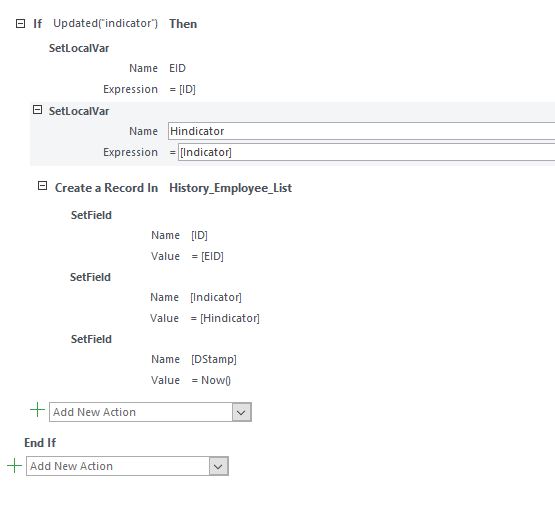The image size is (555, 507).
Task: Select the SetField action for [DStamp]
Action: 91,339
